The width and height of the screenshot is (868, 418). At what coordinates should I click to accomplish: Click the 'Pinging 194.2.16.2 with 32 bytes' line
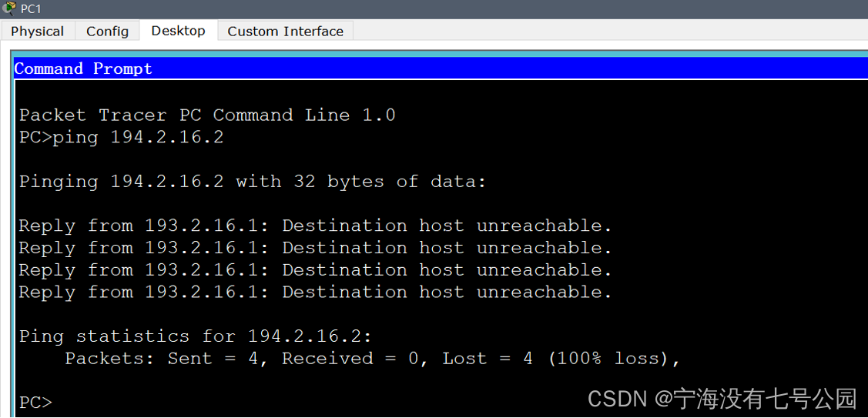tap(253, 182)
